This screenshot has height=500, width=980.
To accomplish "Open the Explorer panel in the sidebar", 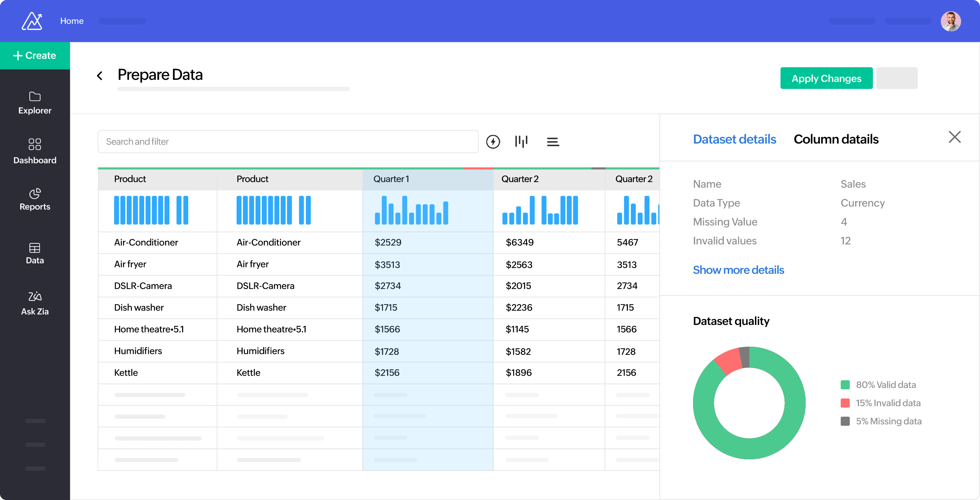I will click(x=35, y=103).
